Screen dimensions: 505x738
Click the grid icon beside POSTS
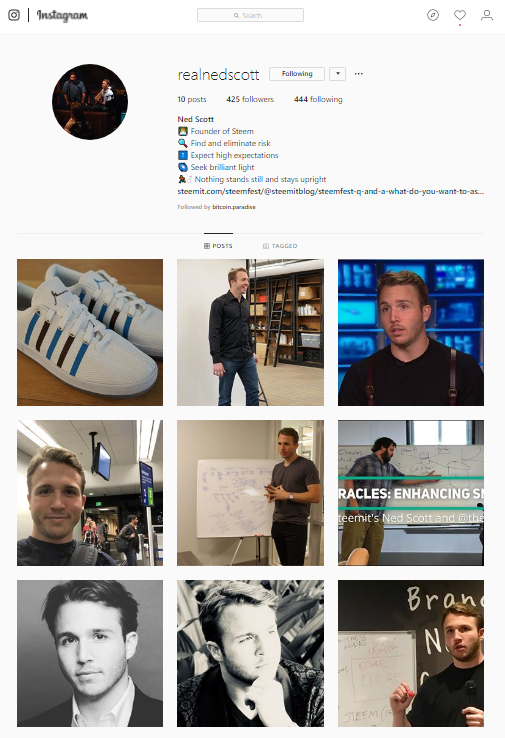pos(207,246)
